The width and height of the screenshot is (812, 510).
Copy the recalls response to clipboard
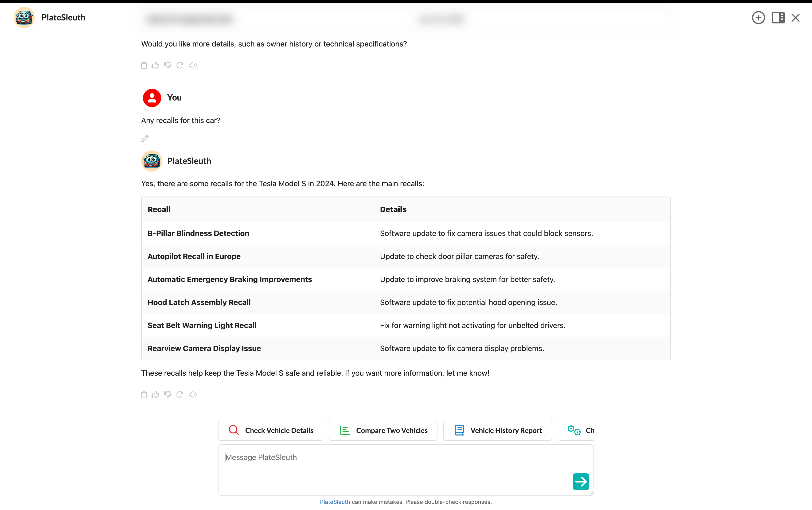[144, 394]
